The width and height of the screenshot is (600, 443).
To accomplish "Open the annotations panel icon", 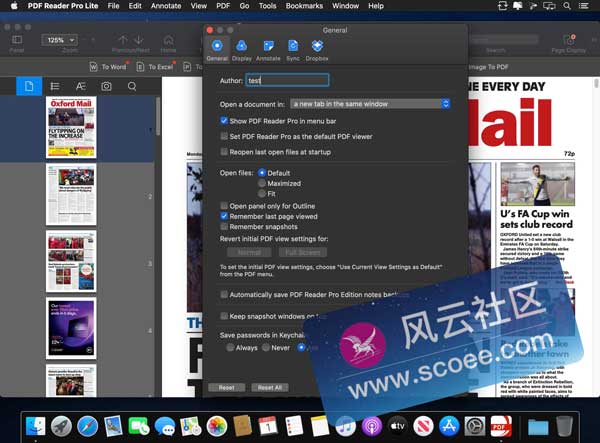I will [80, 86].
